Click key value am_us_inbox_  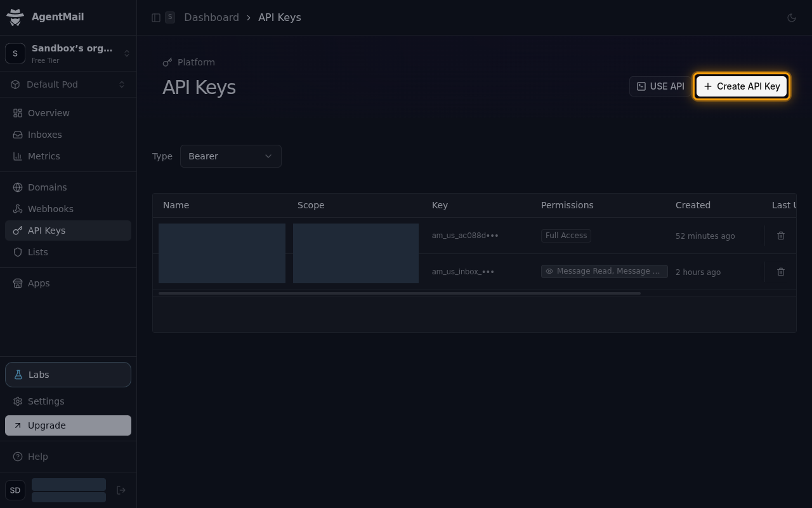pos(463,272)
